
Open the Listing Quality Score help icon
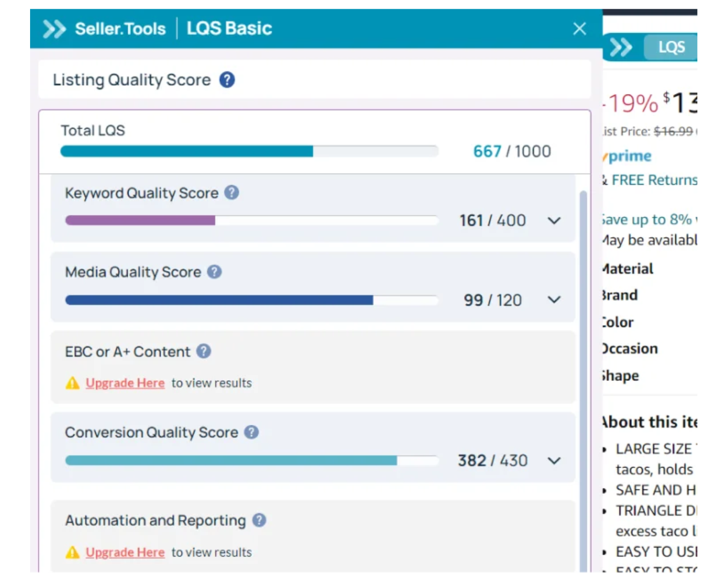[227, 79]
